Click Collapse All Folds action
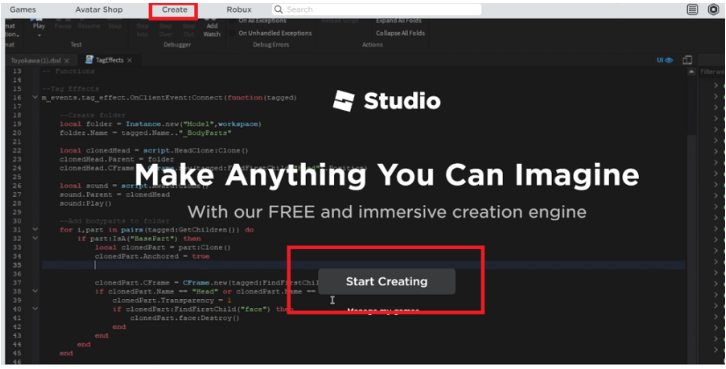 (x=400, y=33)
